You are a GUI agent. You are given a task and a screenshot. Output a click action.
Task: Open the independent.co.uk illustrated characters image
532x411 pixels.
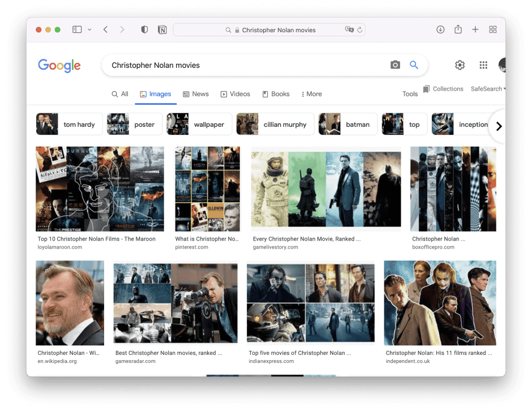[x=440, y=303]
